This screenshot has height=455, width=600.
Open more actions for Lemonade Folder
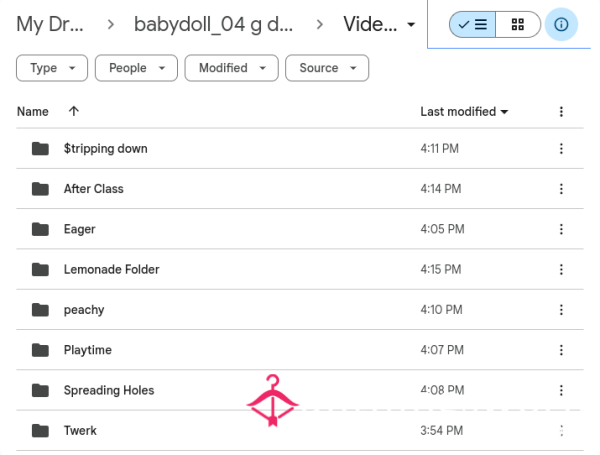click(x=561, y=269)
